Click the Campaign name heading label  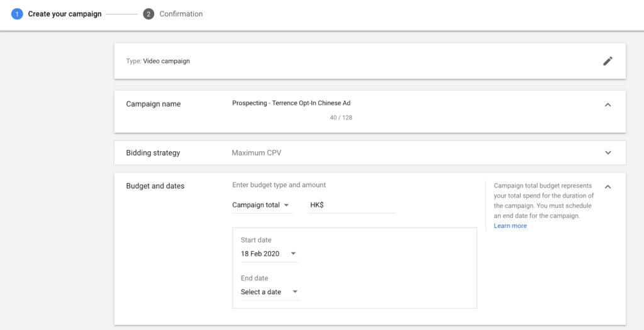(153, 104)
